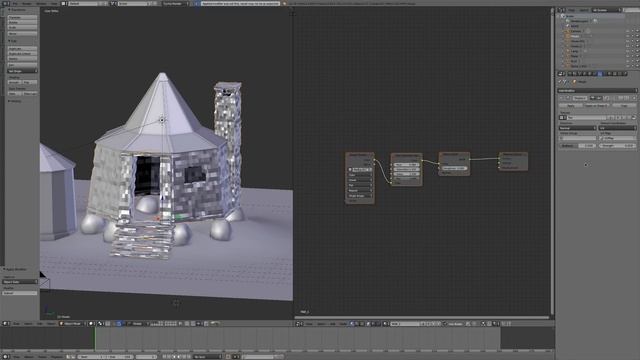Viewport: 640px width, 360px height.
Task: Open the 3D viewport editor type selector
Action: tap(6, 323)
